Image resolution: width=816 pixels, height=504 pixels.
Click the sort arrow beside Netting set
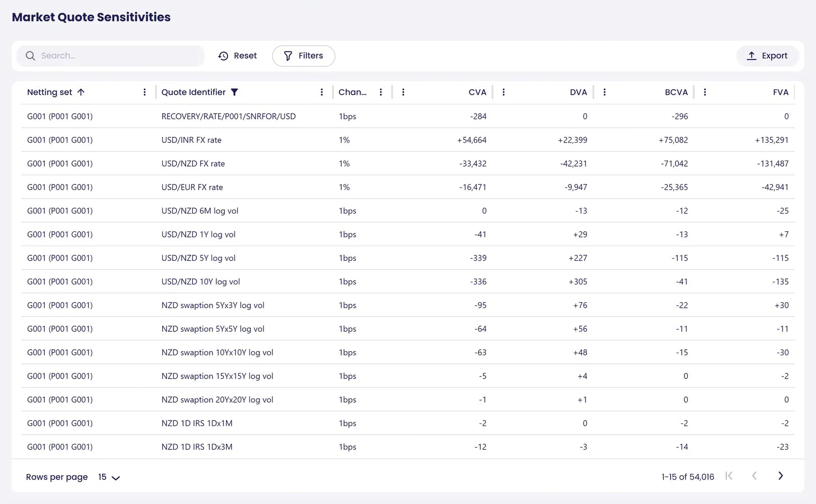(x=81, y=92)
